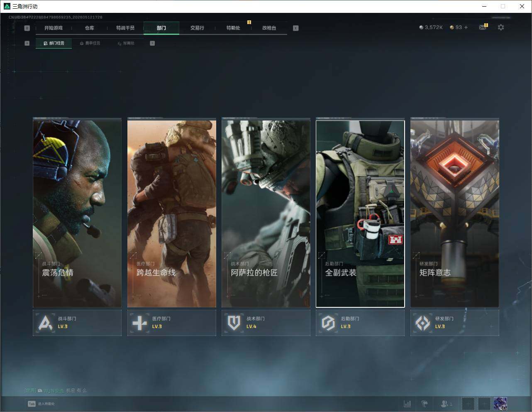Image resolution: width=532 pixels, height=412 pixels.
Task: Open the mail inbox envelope icon
Action: tap(482, 27)
